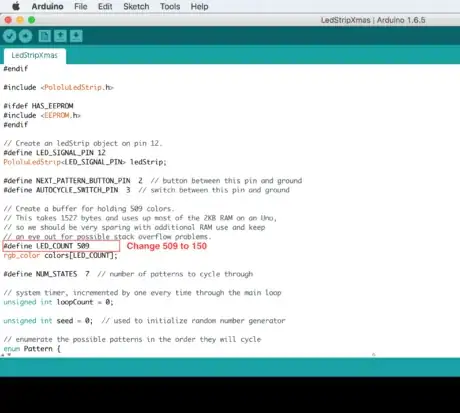The image size is (460, 413).
Task: Select the LedStripXmas tab
Action: coord(35,55)
